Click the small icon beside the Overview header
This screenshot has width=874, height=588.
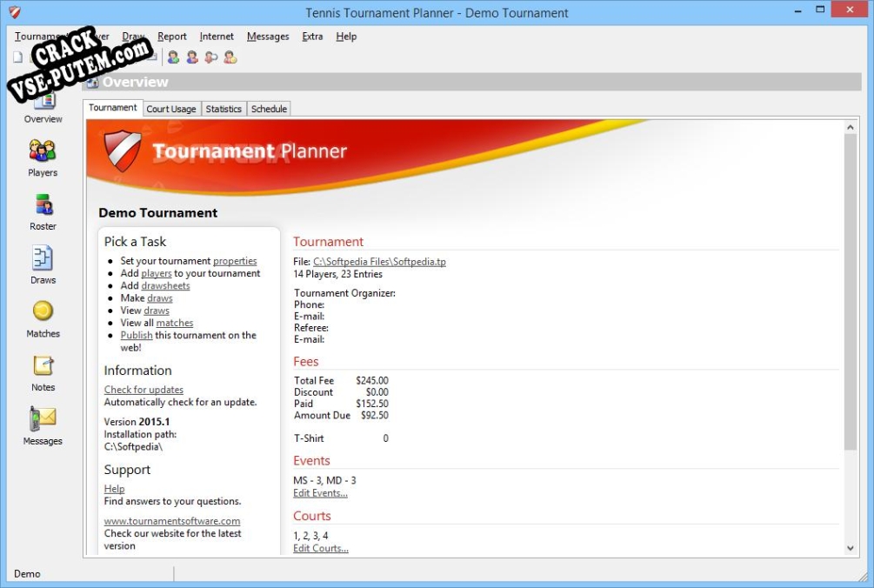pos(92,83)
